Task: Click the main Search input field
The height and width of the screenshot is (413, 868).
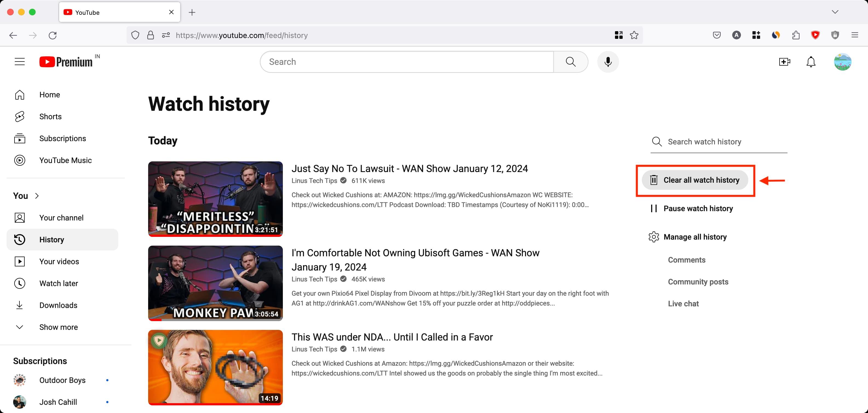Action: [407, 62]
